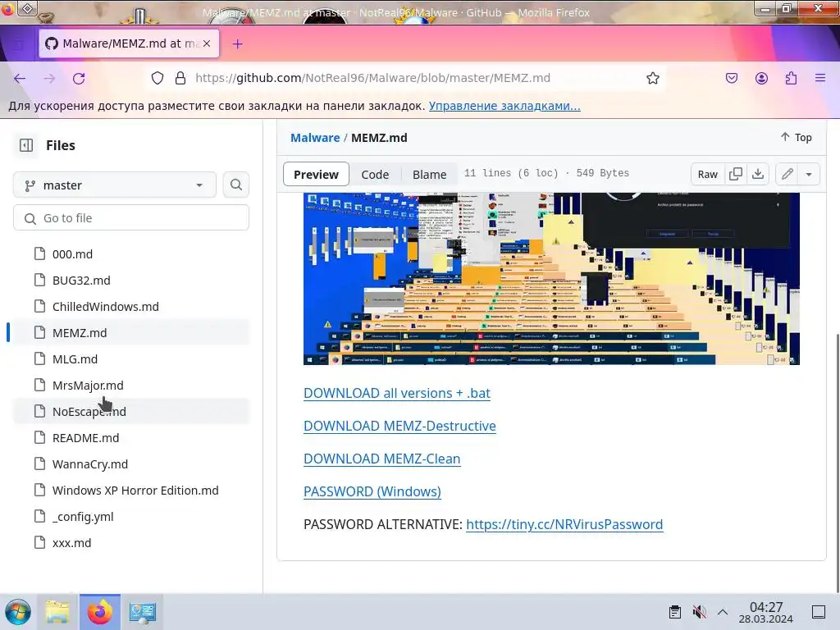Open Windows XP Horror Edition.md file
Screen dimensions: 840x630
tap(131, 491)
